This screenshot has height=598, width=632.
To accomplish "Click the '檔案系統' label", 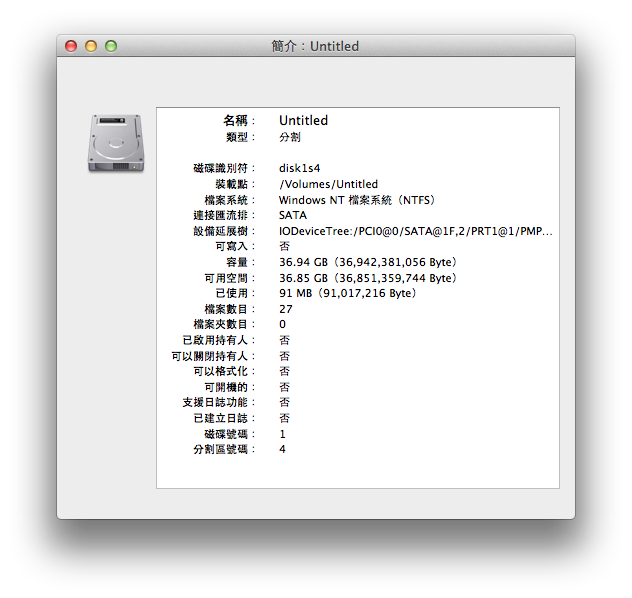I will (x=230, y=200).
